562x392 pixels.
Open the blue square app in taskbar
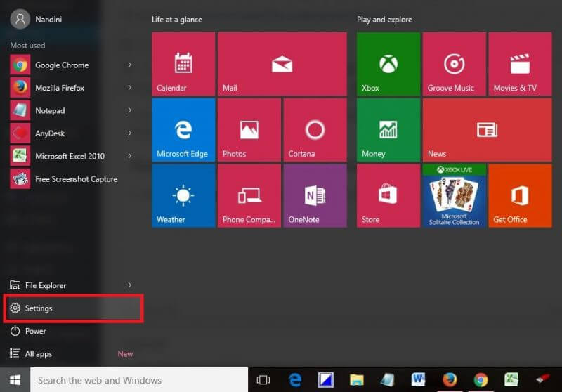pyautogui.click(x=326, y=380)
